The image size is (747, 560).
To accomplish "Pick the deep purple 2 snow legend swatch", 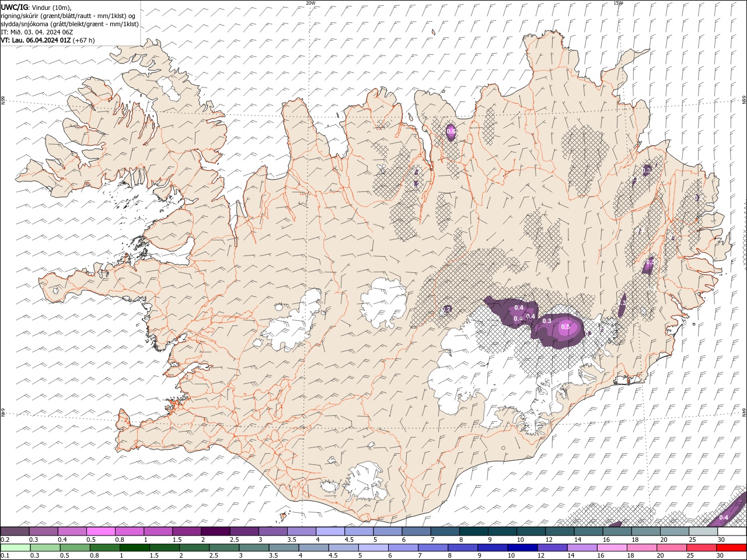I will click(x=215, y=531).
